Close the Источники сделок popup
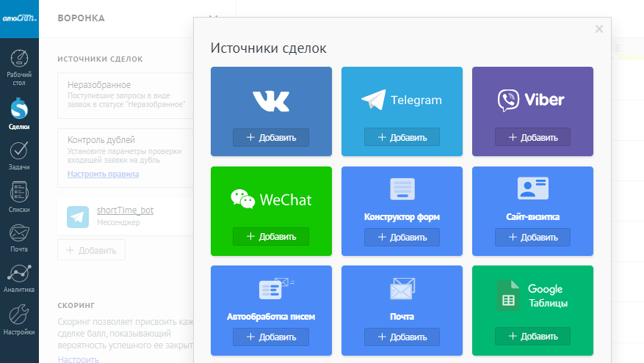644x363 pixels. point(599,29)
